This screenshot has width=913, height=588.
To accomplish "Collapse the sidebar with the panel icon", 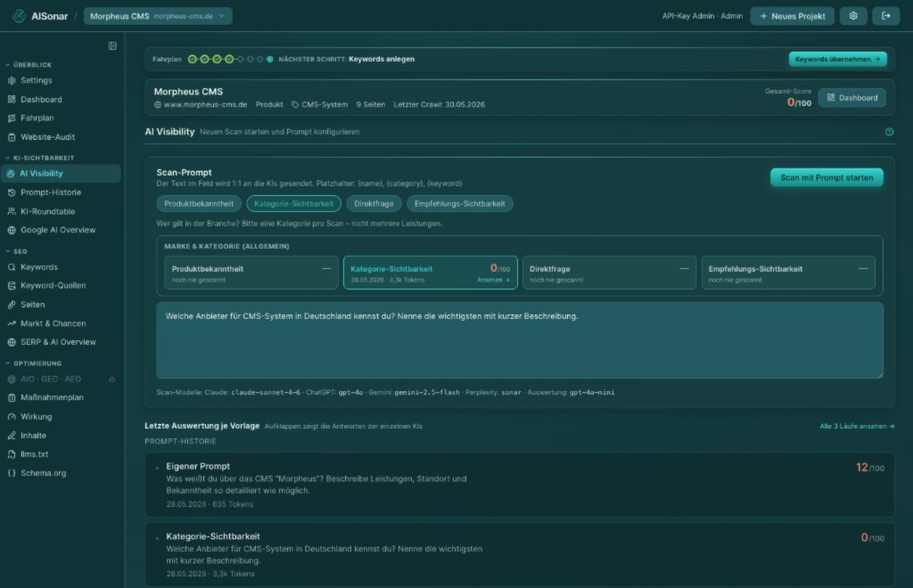I will pyautogui.click(x=112, y=46).
